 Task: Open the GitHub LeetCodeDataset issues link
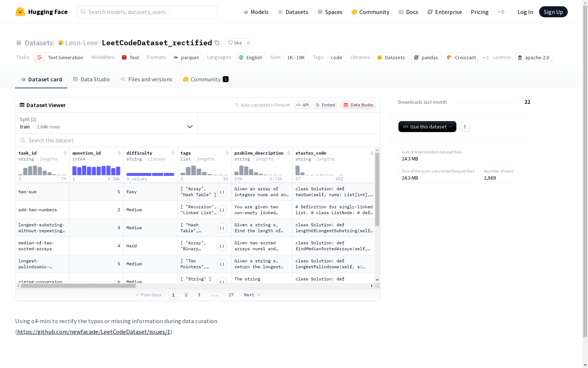[94, 332]
